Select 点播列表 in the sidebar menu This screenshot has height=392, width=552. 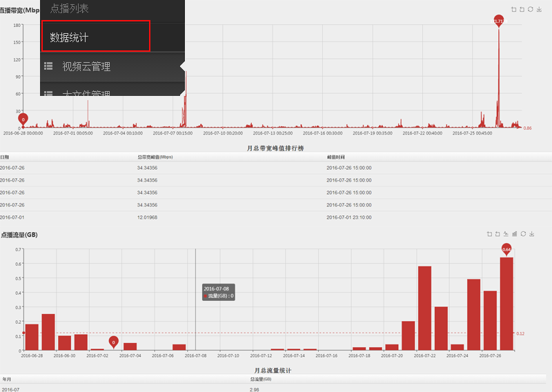tap(69, 9)
